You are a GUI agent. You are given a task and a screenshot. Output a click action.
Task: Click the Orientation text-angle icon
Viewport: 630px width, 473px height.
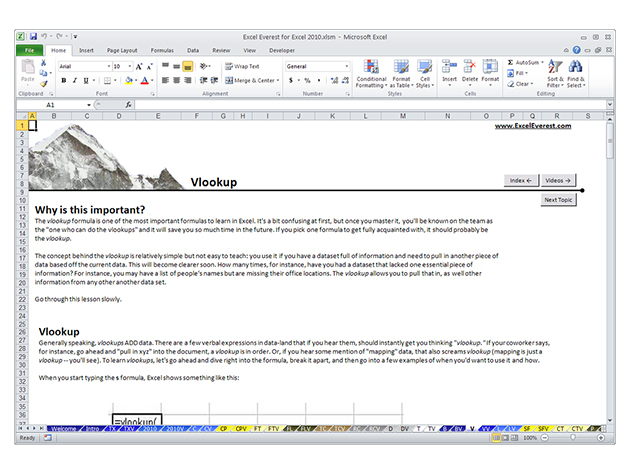204,66
